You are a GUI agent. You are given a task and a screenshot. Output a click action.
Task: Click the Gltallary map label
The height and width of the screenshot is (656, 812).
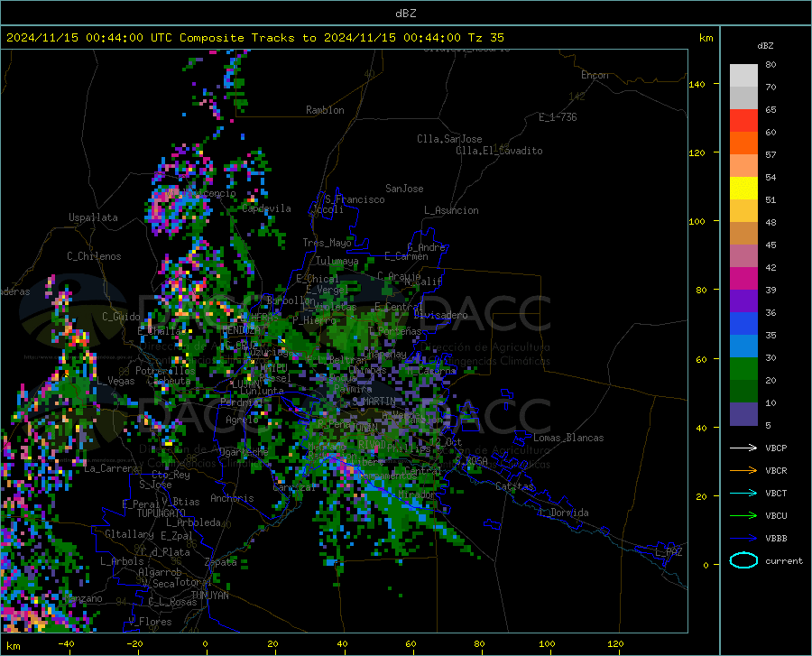click(129, 534)
